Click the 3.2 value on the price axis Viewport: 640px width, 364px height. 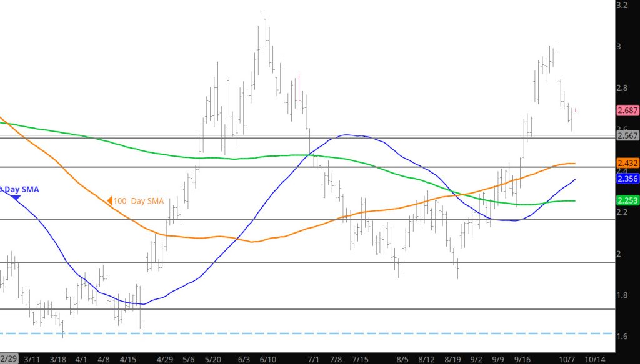(622, 5)
